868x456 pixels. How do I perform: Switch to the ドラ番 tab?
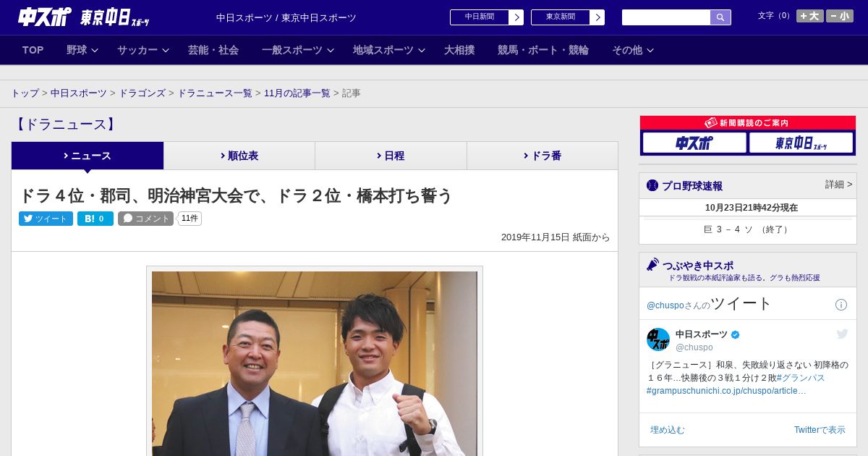(x=542, y=156)
